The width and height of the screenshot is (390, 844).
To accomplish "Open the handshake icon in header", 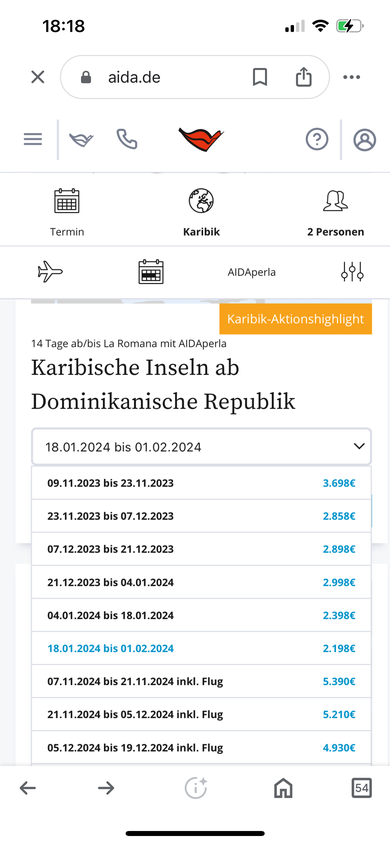I will click(81, 139).
